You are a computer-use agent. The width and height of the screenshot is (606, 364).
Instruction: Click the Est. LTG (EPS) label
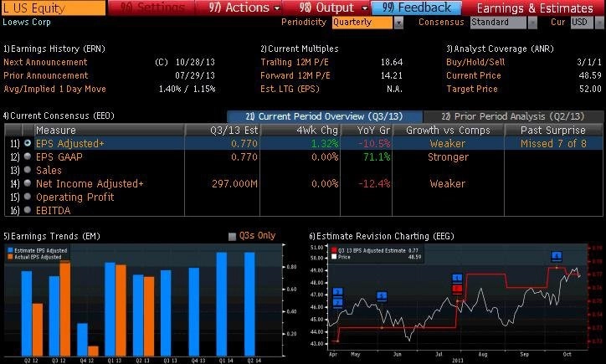[x=290, y=89]
